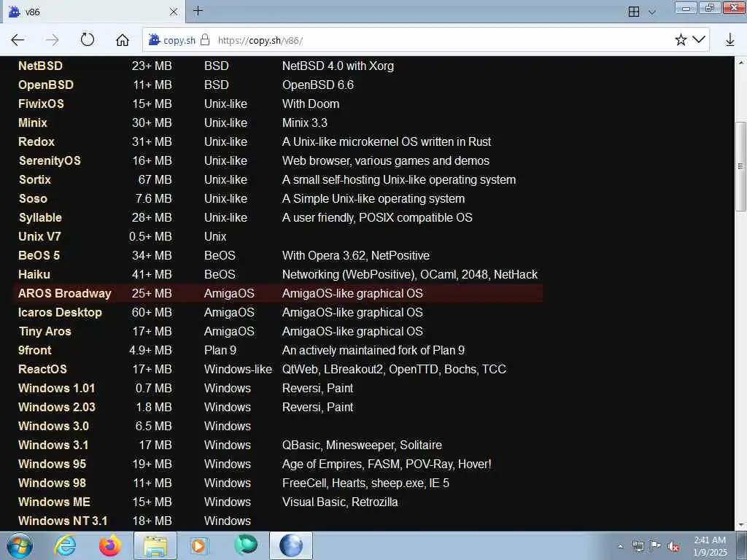The image size is (747, 560).
Task: Start Windows 98
Action: coord(52,483)
